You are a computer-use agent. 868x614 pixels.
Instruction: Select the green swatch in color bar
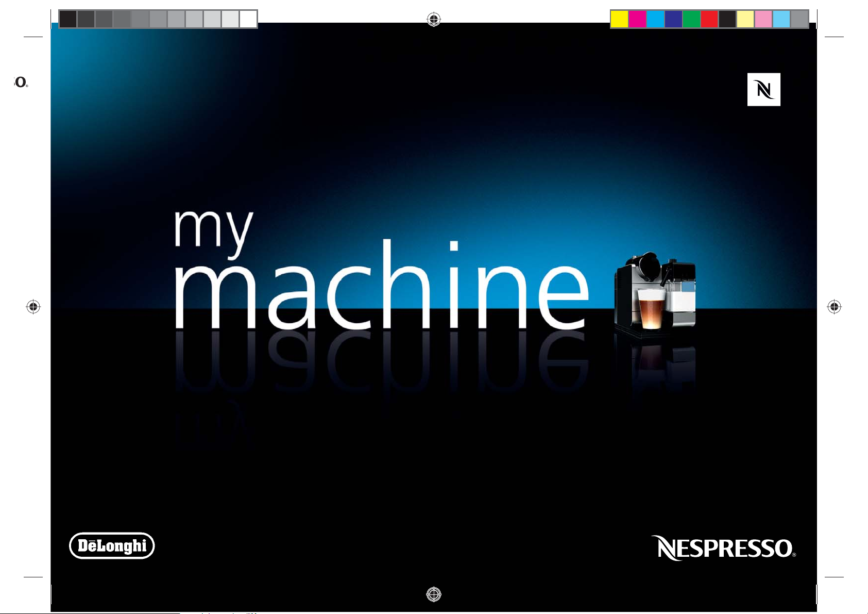691,19
